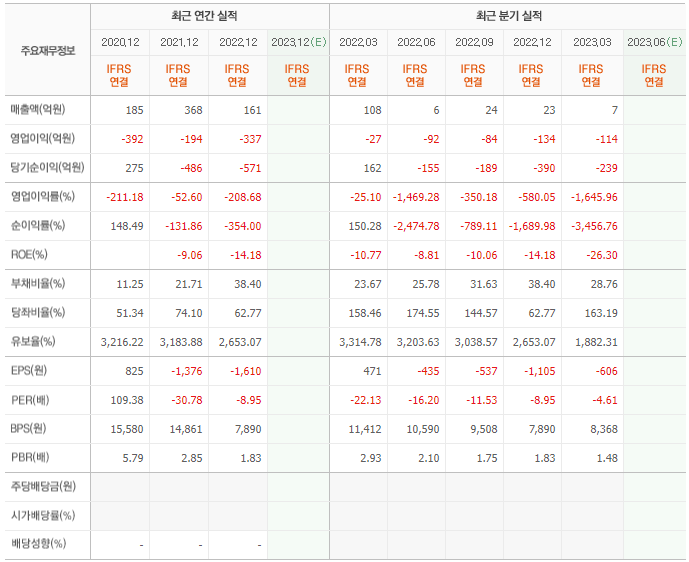Select the 당기순이익(억원) row label
The image size is (689, 562).
coord(47,167)
